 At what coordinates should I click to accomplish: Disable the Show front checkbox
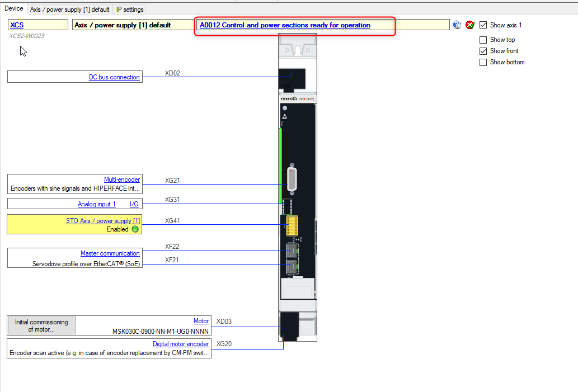tap(483, 51)
